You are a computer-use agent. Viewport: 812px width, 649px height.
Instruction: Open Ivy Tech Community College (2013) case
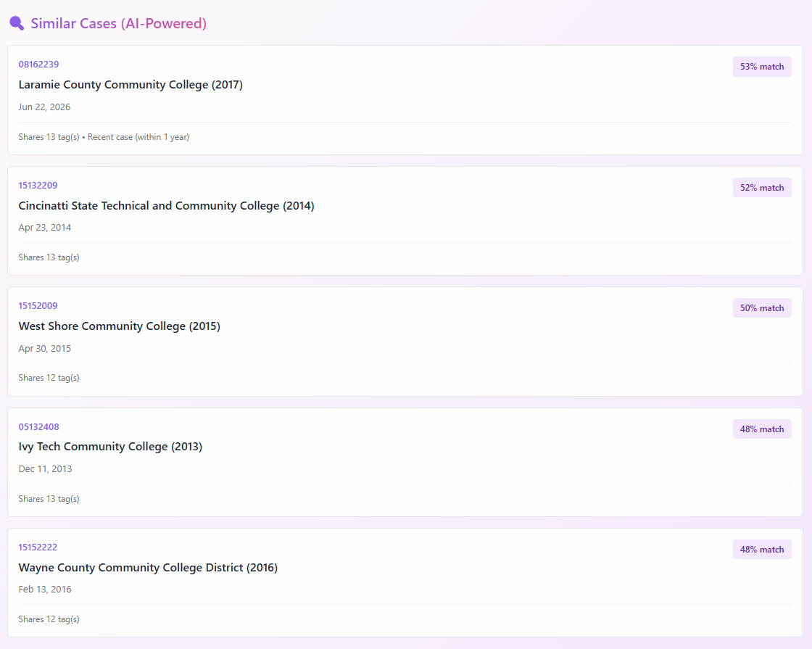point(110,447)
